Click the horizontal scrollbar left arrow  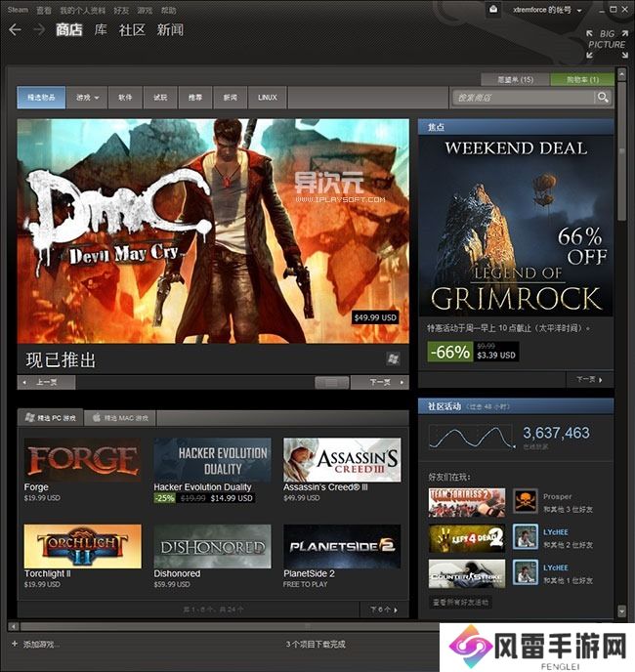click(x=14, y=626)
